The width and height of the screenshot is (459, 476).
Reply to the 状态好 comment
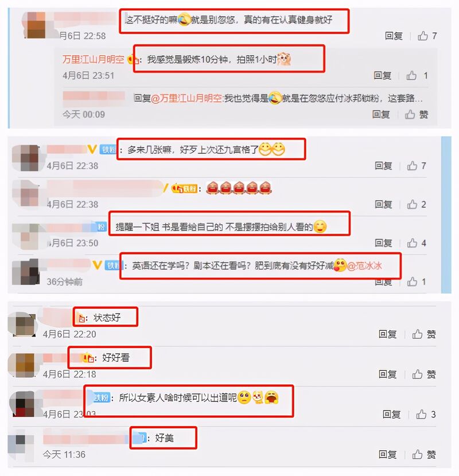[x=387, y=334]
